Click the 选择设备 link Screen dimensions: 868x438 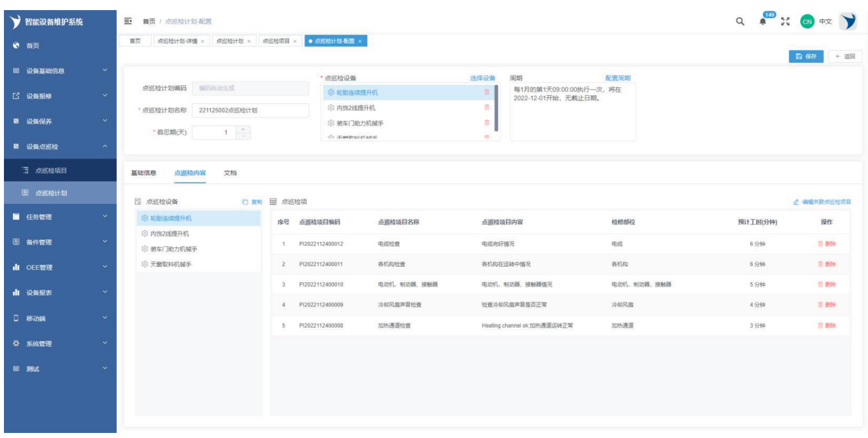(x=482, y=78)
